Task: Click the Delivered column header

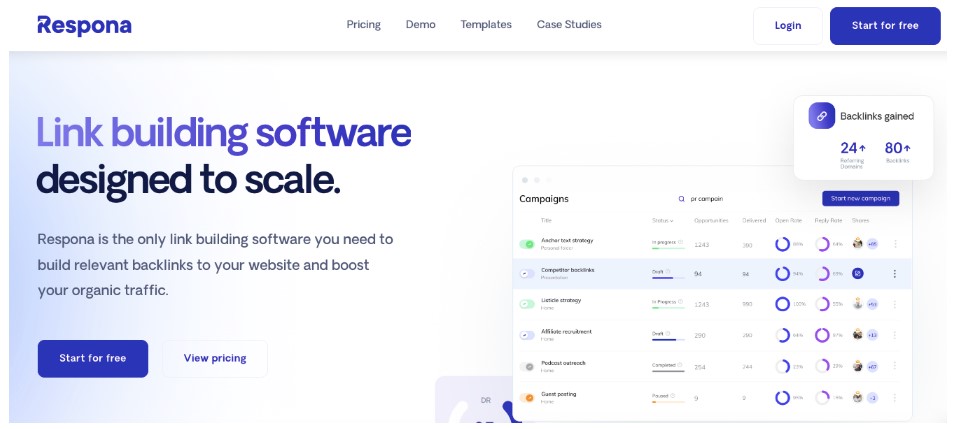Action: tap(754, 221)
